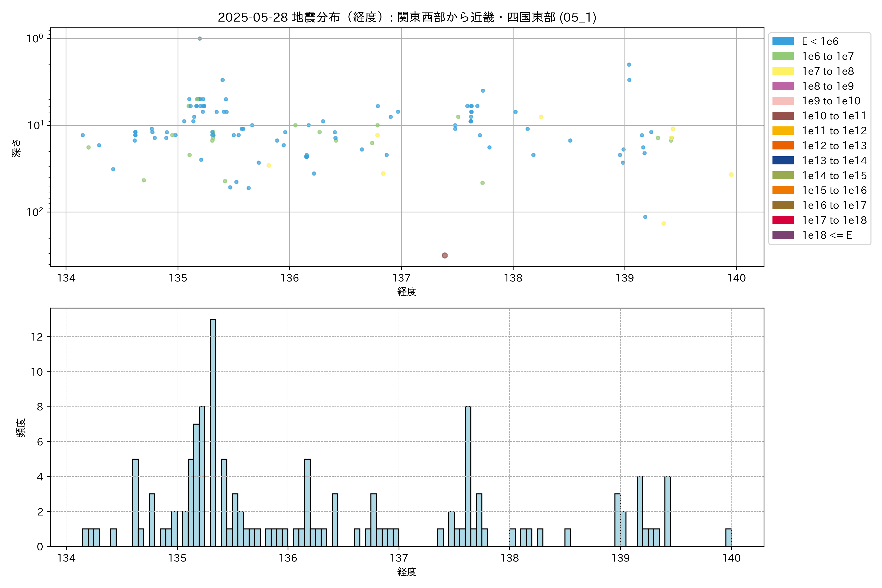Click the large brown scatter point near longitude 137.4

pos(445,255)
